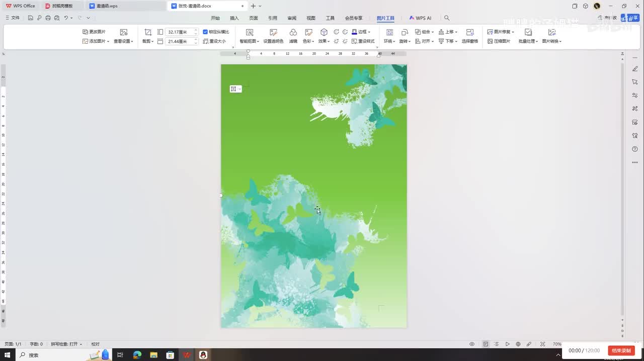644x361 pixels.
Task: Open the layout options icon on the image
Action: 235,89
